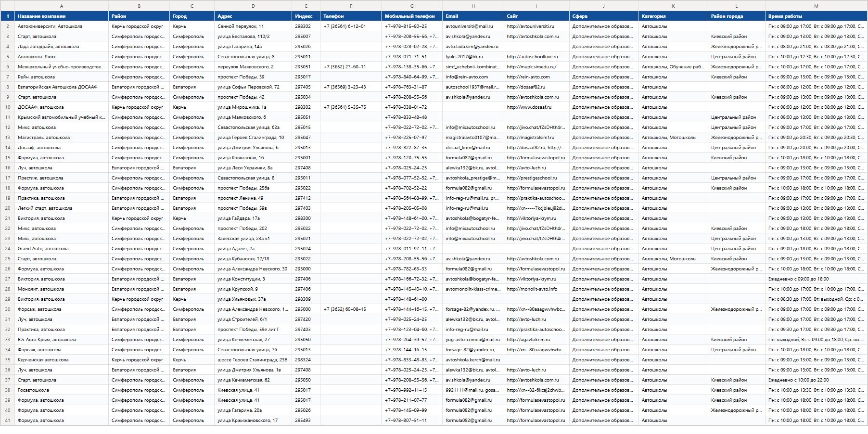Select email 'lyuks.2017@bk.ru'
Viewport: 868px width, 434px height.
[473, 57]
